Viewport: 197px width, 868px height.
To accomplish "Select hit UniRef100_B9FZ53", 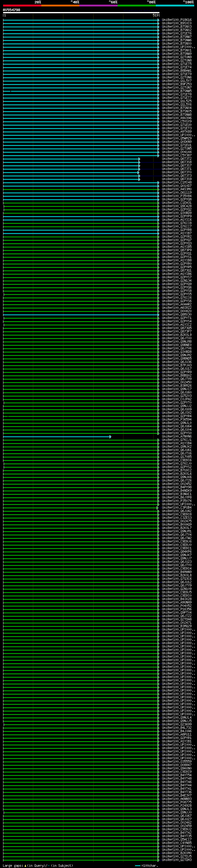I will pyautogui.click(x=177, y=84).
